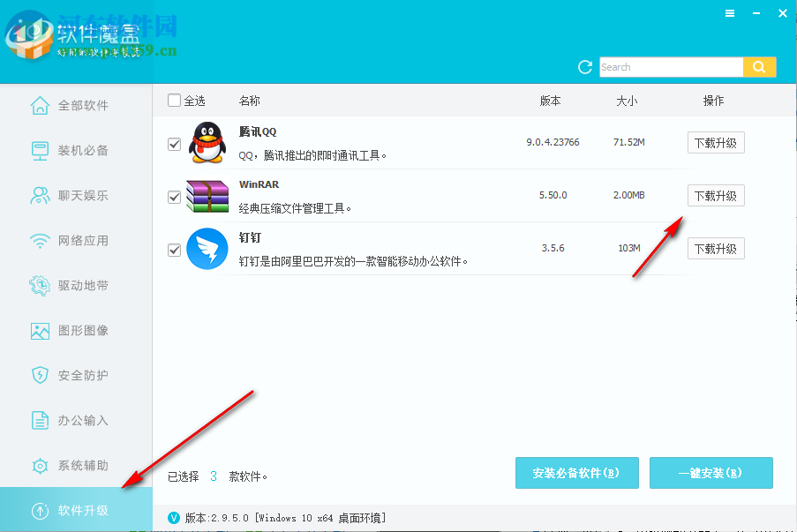This screenshot has height=532, width=797.
Task: Click version 9.0.4.23766 of QQ
Action: (553, 142)
